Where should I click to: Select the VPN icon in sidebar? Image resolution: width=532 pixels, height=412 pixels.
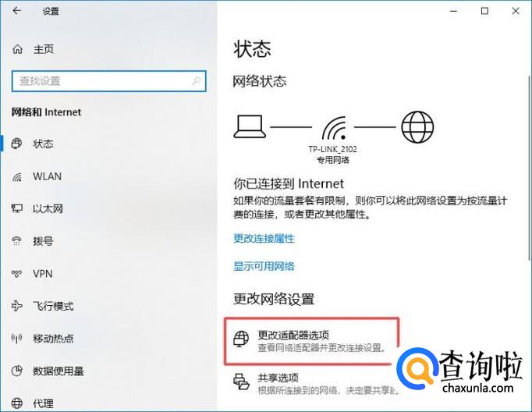point(17,274)
